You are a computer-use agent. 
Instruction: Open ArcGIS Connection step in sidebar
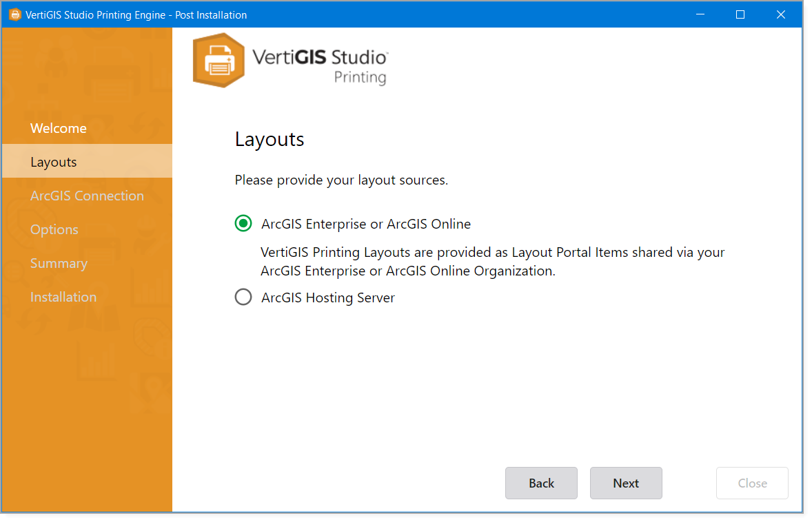coord(87,196)
